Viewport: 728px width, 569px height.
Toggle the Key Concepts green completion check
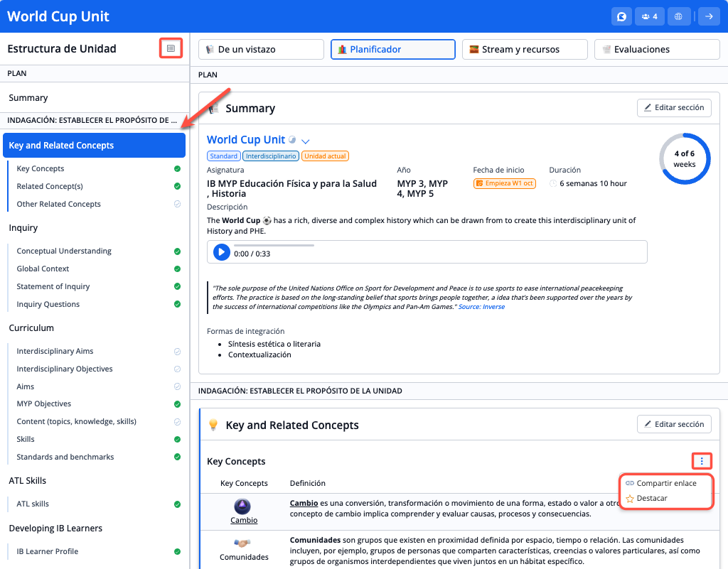[x=177, y=169]
